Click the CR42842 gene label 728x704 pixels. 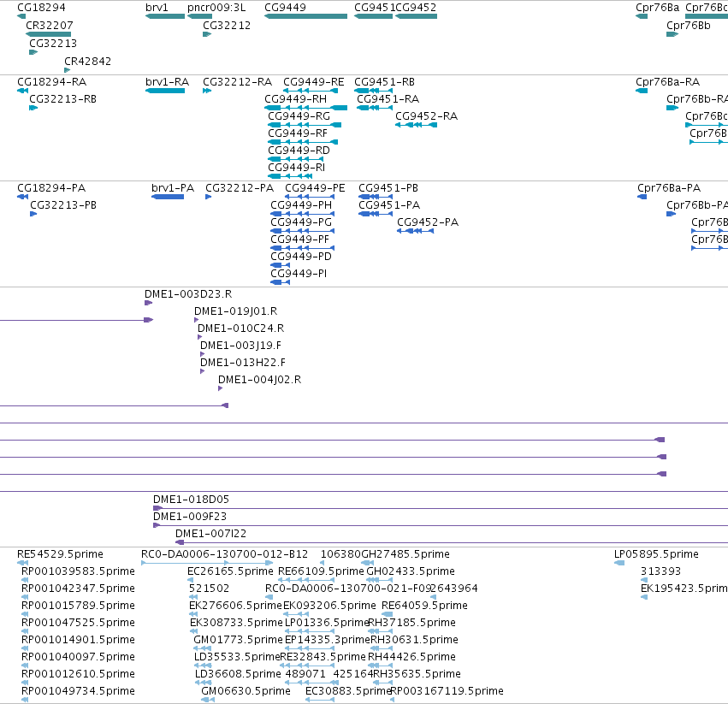click(87, 62)
